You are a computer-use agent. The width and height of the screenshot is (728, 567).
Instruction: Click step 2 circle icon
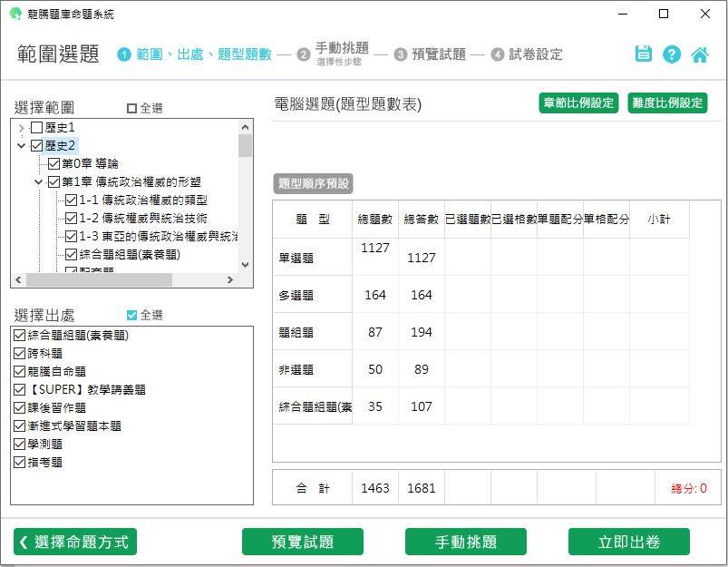[303, 54]
